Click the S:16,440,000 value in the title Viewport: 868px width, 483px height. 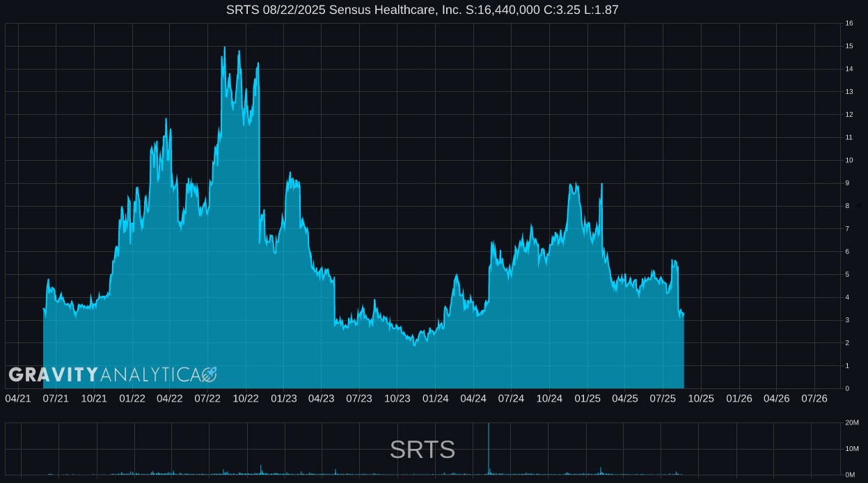coord(504,10)
